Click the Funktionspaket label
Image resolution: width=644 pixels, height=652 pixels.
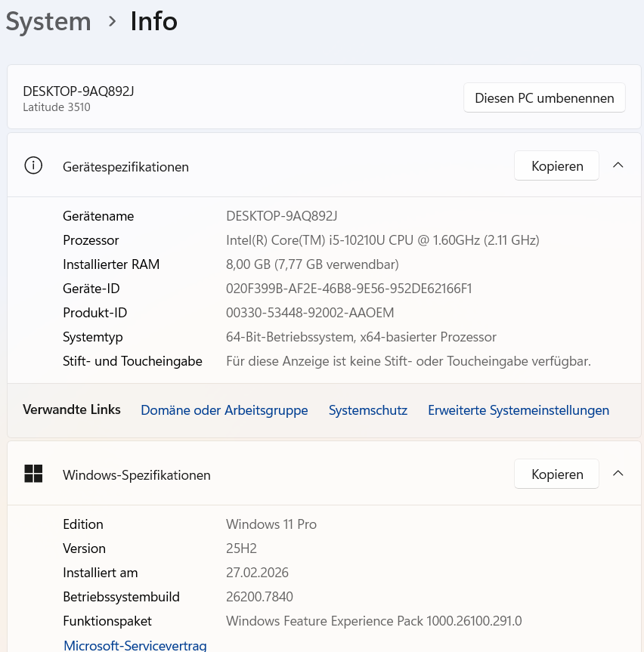point(107,621)
